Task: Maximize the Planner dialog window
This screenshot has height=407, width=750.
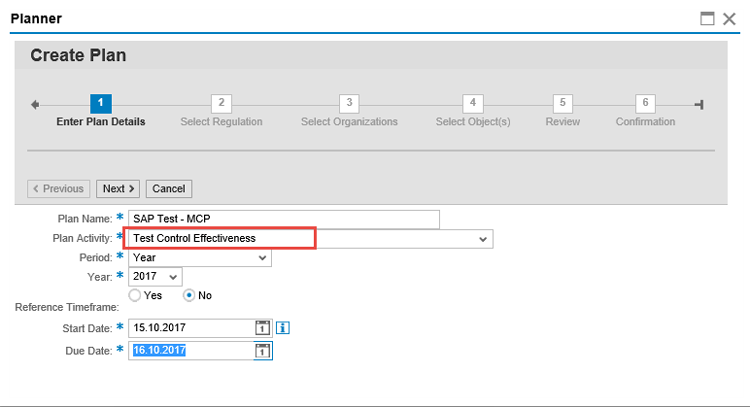Action: click(x=707, y=18)
